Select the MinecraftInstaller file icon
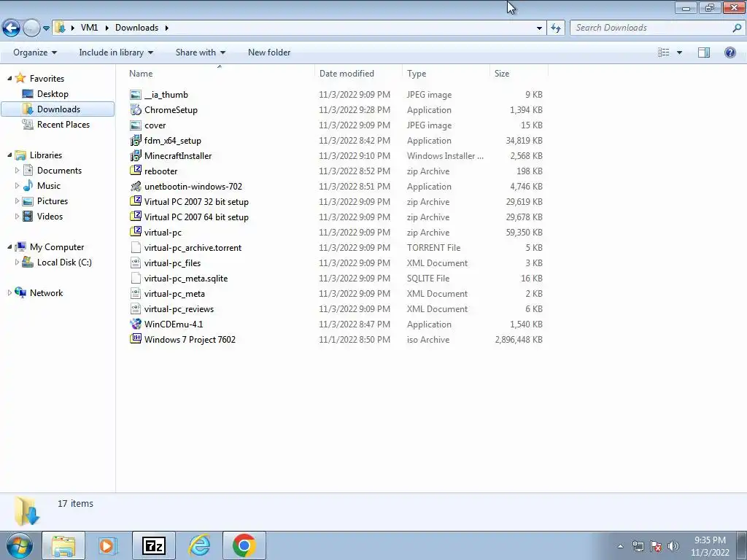This screenshot has height=560, width=747. 136,156
